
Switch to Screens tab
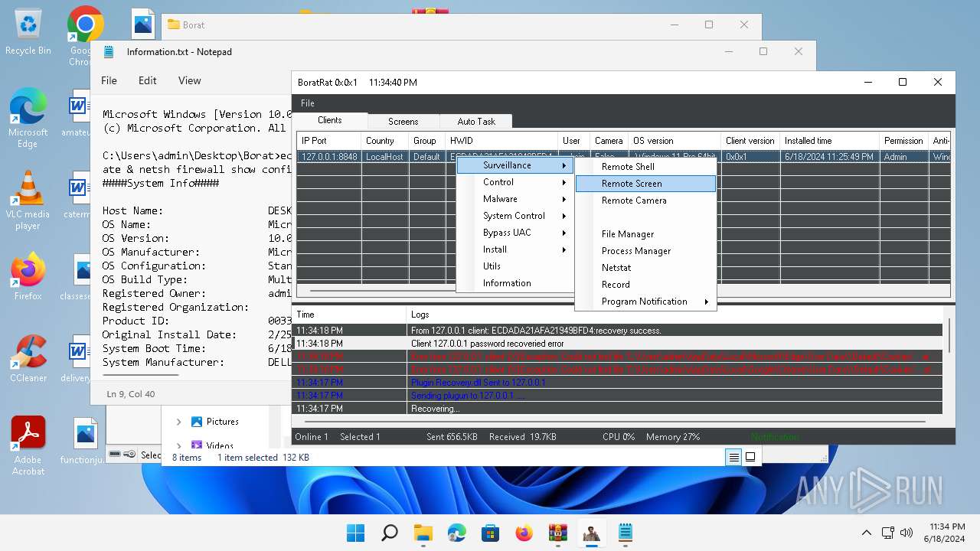point(403,121)
